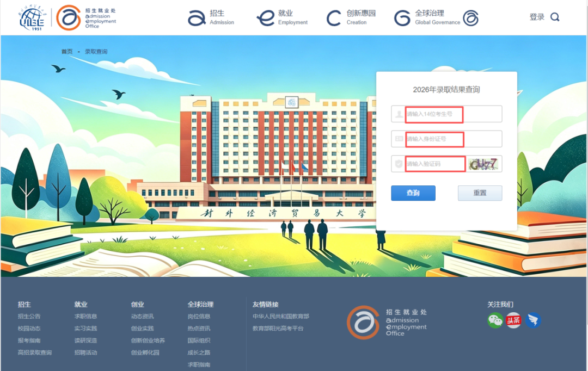Click the footer Admission Employment Office logo

coord(387,322)
